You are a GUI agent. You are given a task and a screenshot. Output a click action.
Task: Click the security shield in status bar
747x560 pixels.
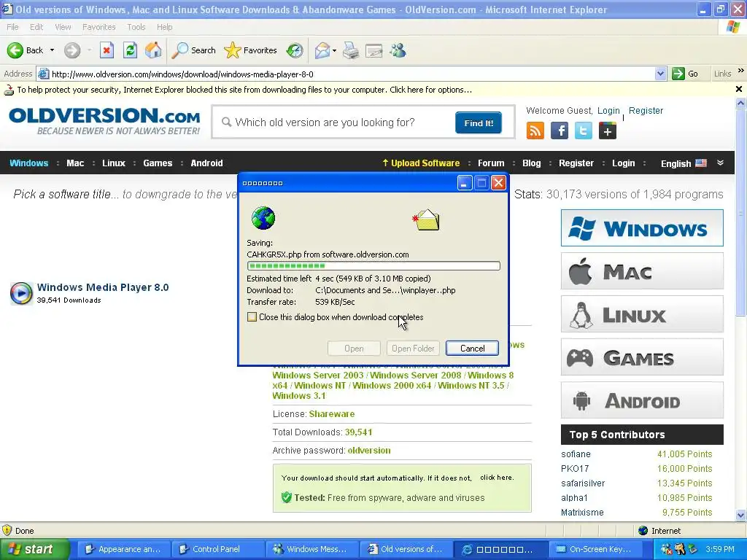pyautogui.click(x=7, y=531)
